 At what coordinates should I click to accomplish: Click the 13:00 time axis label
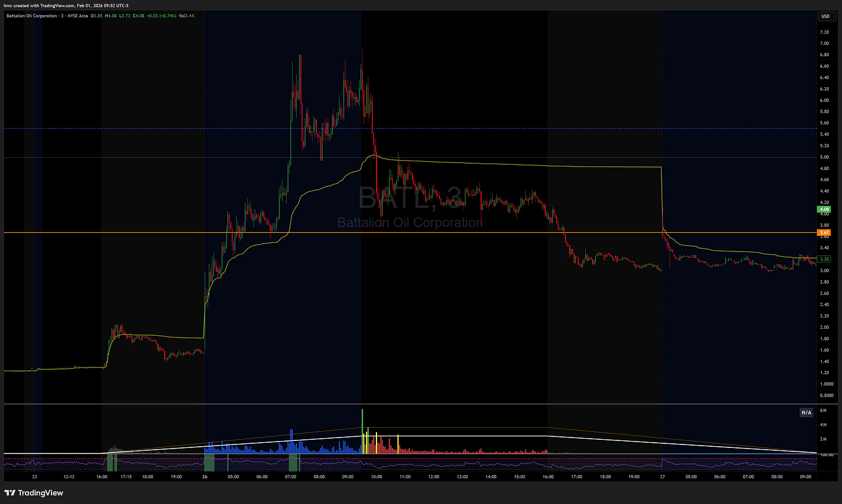coord(462,477)
